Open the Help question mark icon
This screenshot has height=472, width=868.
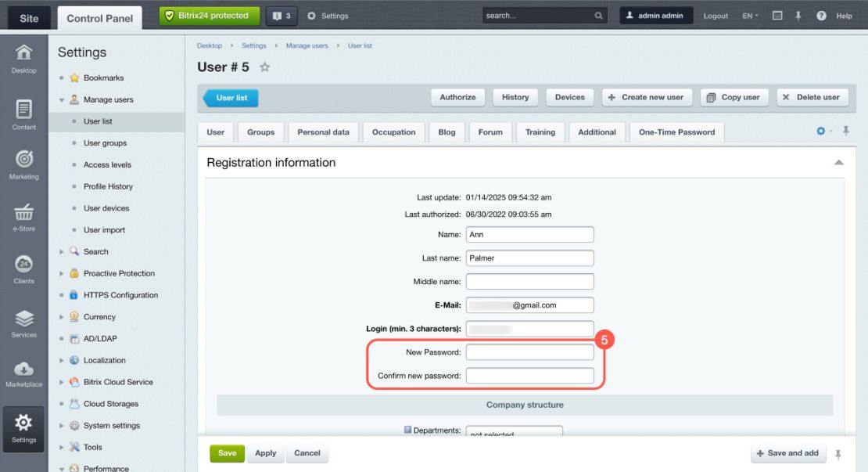pyautogui.click(x=822, y=16)
